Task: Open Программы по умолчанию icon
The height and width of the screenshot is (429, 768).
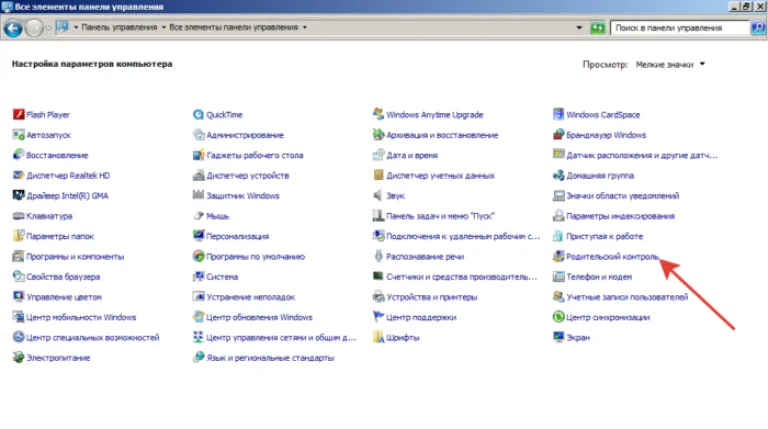Action: coord(198,256)
